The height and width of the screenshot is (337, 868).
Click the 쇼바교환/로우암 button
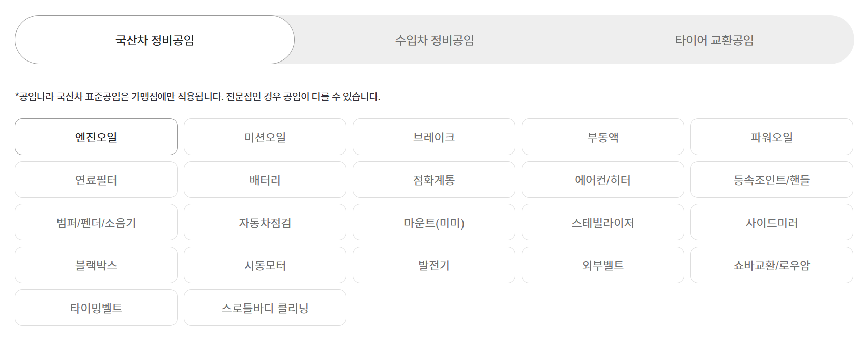773,265
